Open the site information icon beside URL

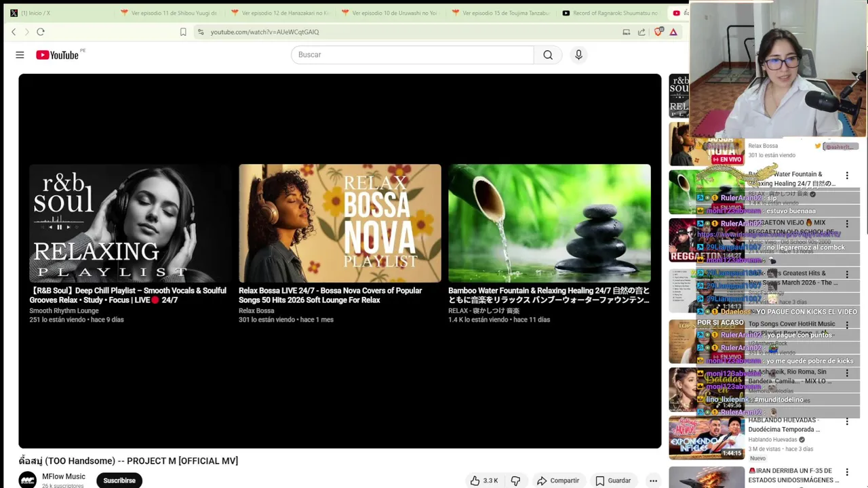pos(201,32)
